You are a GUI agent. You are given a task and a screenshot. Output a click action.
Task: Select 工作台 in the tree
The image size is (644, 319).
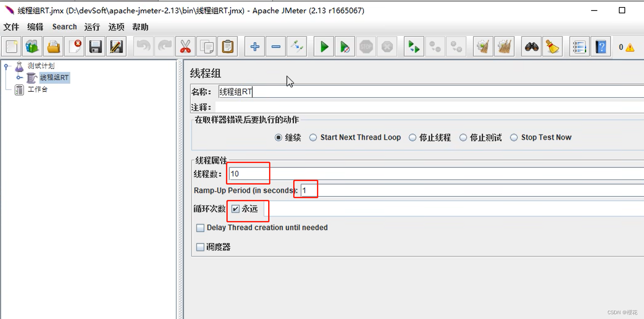(x=37, y=90)
